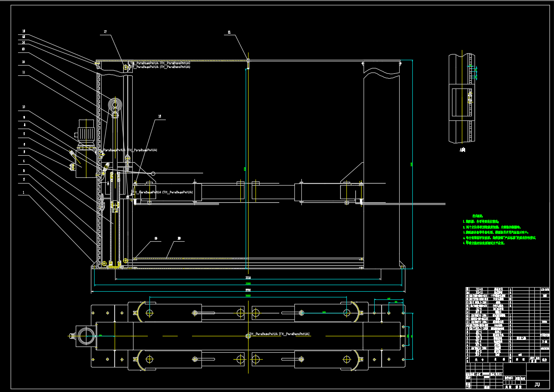The height and width of the screenshot is (392, 554).
Task: Click the JSJ title block cell
Action: coord(537,384)
